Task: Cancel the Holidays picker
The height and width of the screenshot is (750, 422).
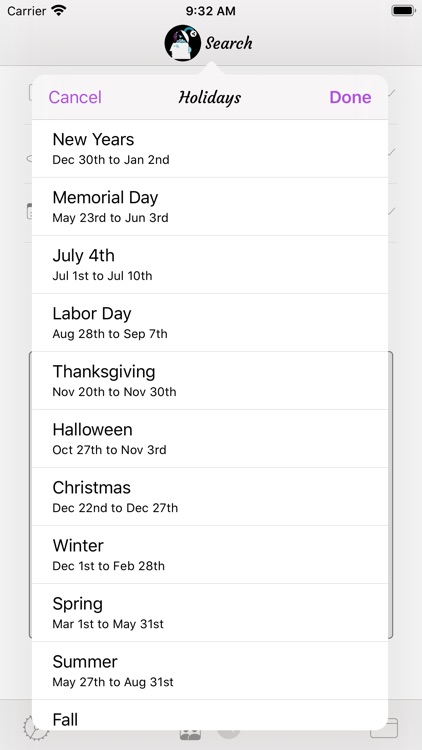Action: [x=75, y=97]
